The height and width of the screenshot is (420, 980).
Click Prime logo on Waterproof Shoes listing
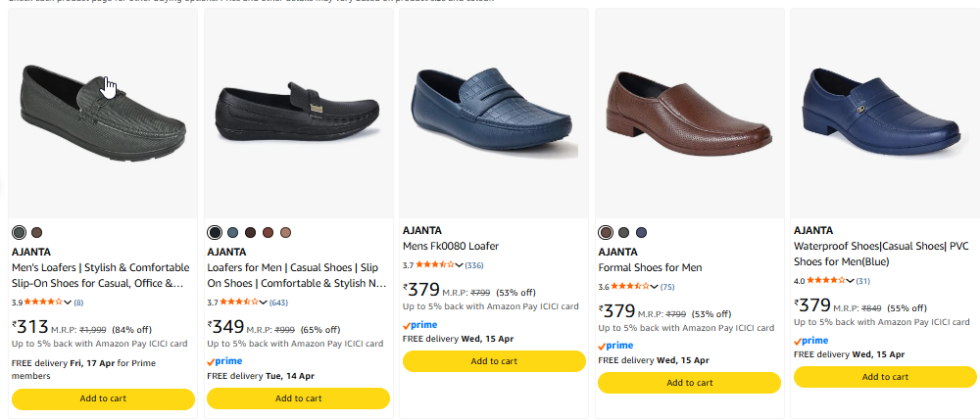click(810, 340)
